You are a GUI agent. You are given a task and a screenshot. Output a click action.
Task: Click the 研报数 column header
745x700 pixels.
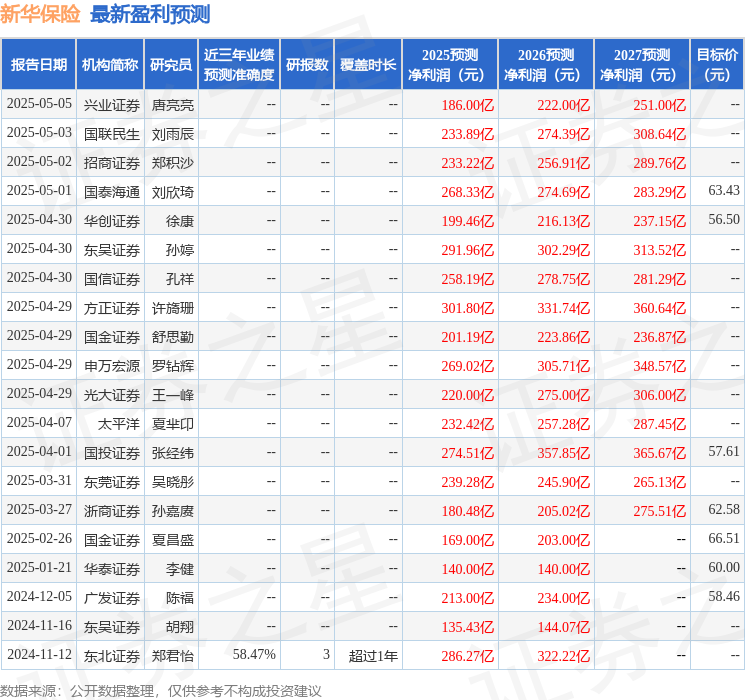pyautogui.click(x=307, y=65)
